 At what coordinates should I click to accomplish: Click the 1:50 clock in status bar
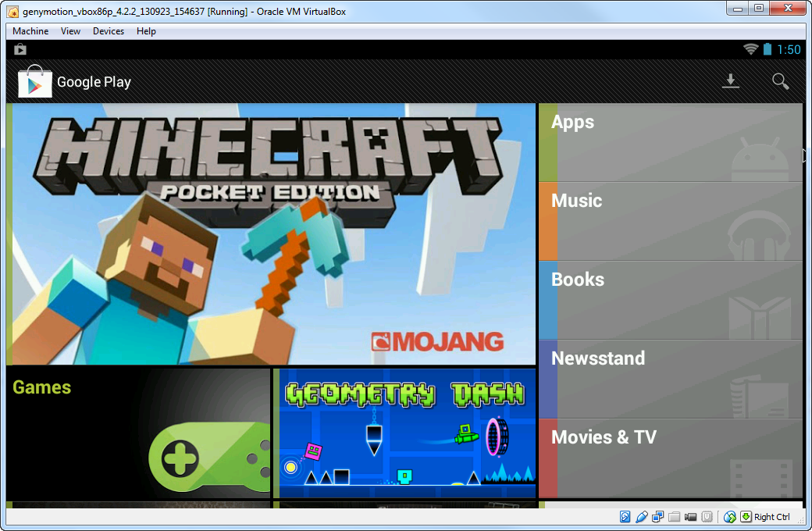pyautogui.click(x=789, y=50)
